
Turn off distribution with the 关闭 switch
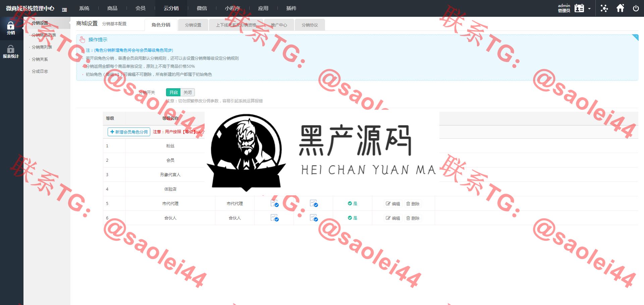(x=187, y=92)
